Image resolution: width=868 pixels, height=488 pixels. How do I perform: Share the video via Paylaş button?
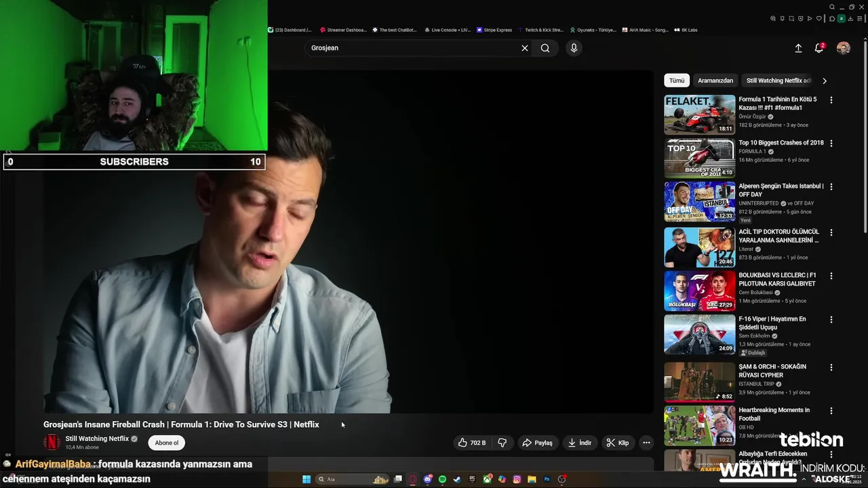(537, 443)
